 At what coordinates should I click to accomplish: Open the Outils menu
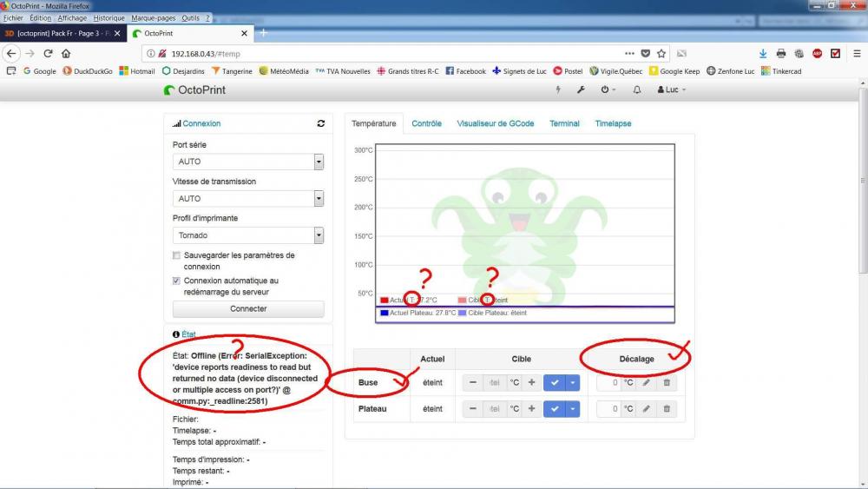[x=190, y=18]
